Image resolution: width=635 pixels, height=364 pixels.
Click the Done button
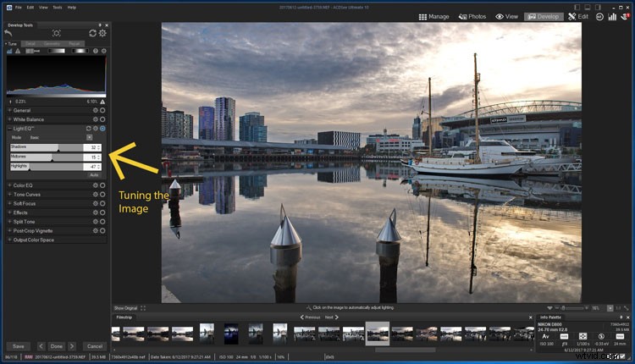56,346
